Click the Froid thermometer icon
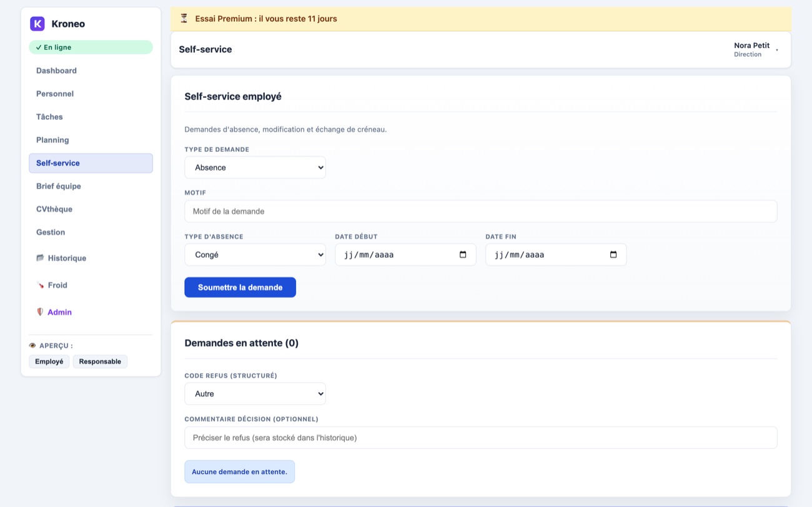 [40, 285]
